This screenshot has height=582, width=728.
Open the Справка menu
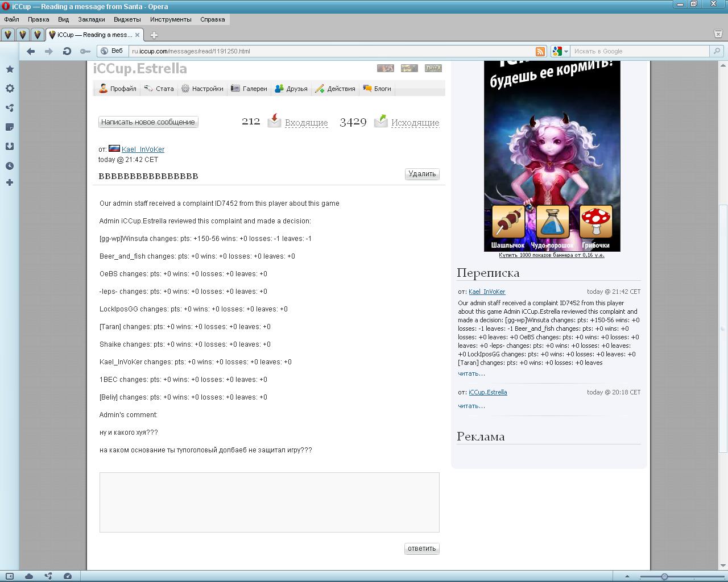pyautogui.click(x=213, y=19)
